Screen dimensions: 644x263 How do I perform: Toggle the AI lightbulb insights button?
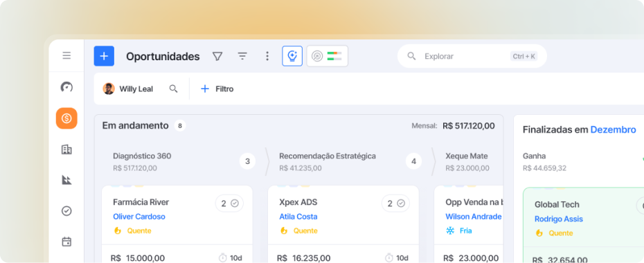(x=292, y=56)
